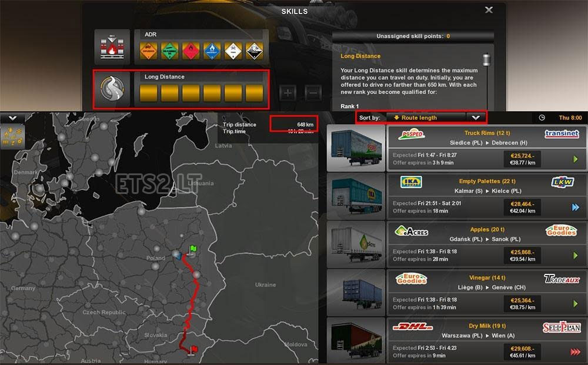The height and width of the screenshot is (365, 588).
Task: Click the first Long Distance skill level bar
Action: [x=149, y=93]
